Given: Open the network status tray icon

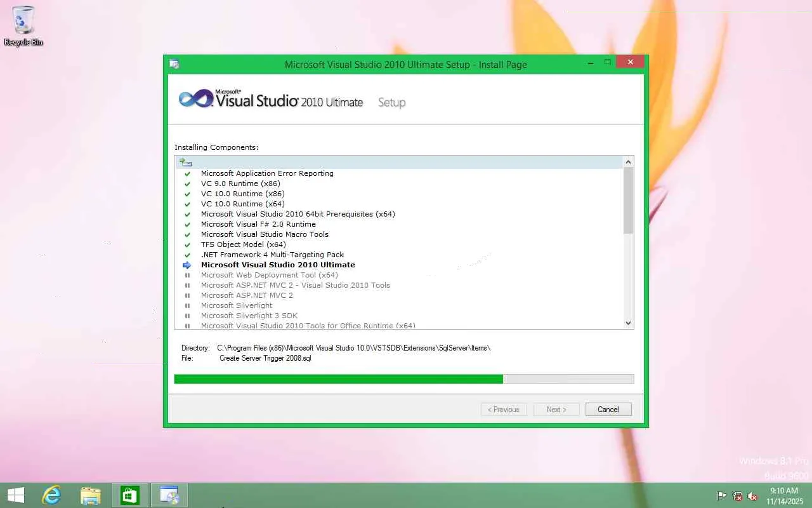Looking at the screenshot, I should (x=737, y=496).
